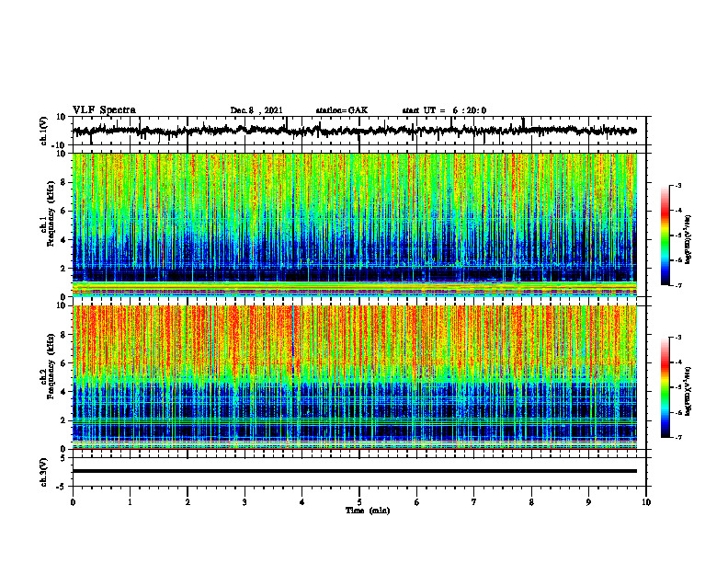The width and height of the screenshot is (728, 563).
Task: Click the ch.1 voltage waveform trace
Action: [355, 131]
